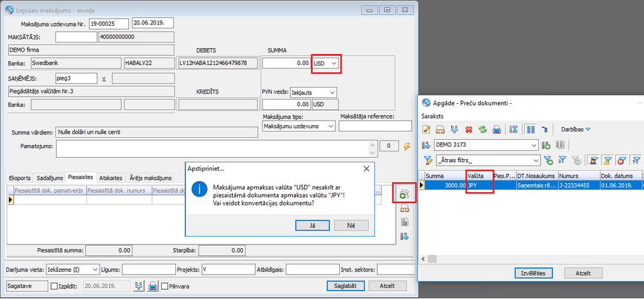Switch to the Eksports tab
The height and width of the screenshot is (299, 644).
pyautogui.click(x=20, y=178)
